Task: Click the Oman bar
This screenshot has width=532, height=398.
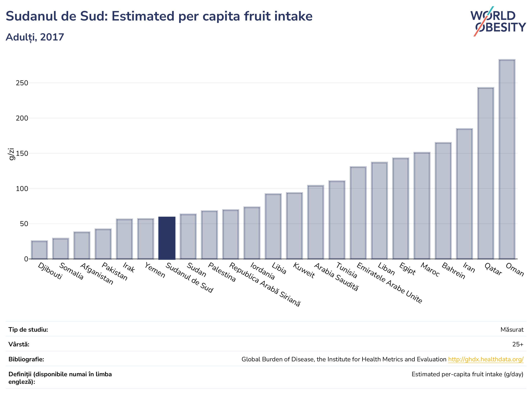Action: (x=507, y=159)
